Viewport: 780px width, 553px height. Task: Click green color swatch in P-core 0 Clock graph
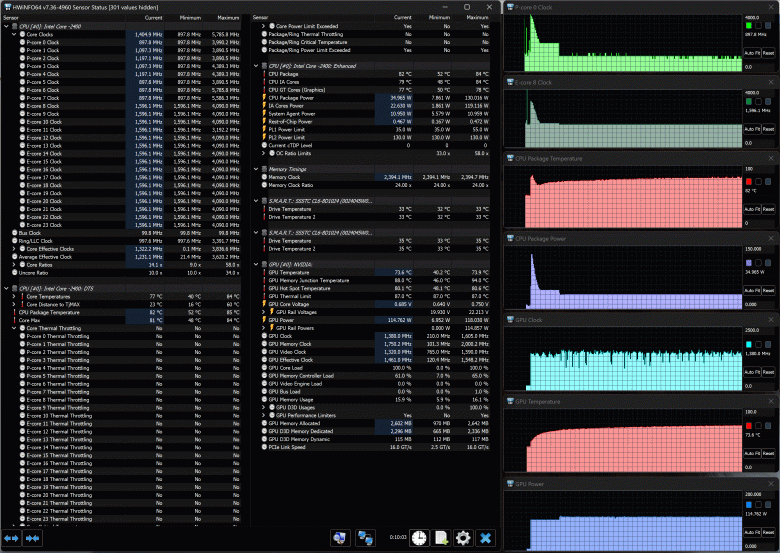coord(749,25)
